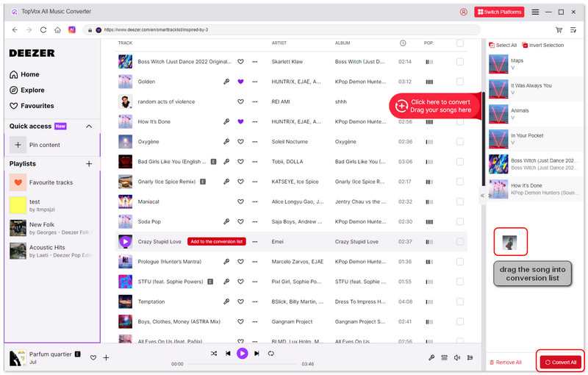Open the user account icon in the title bar
This screenshot has width=588, height=375.
tap(464, 12)
